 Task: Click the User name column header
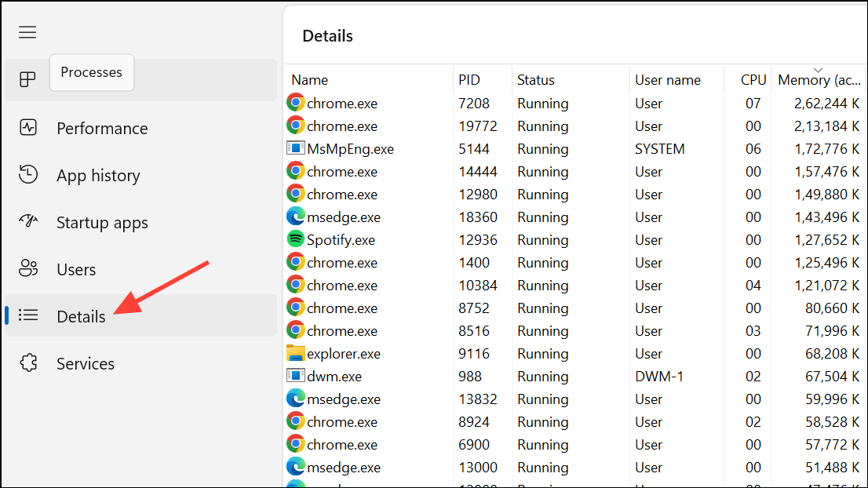[667, 80]
